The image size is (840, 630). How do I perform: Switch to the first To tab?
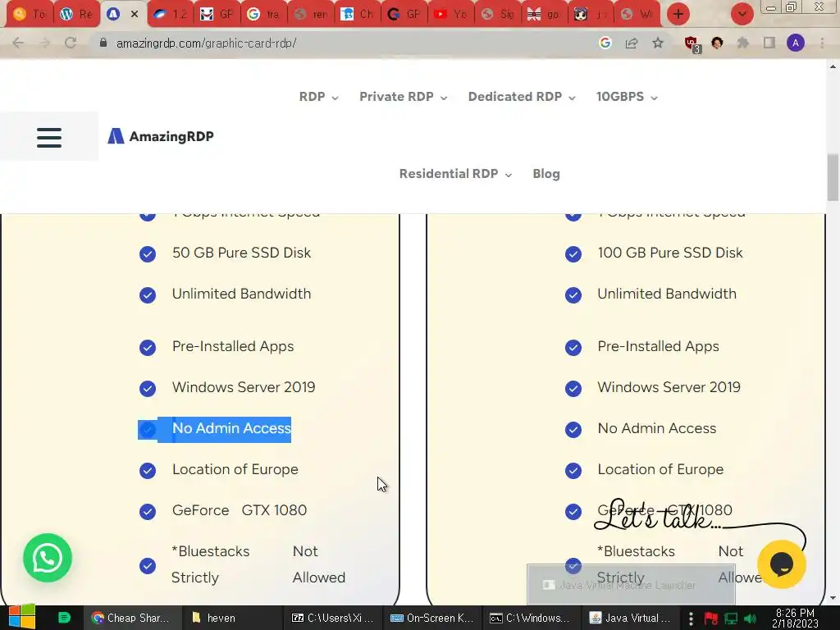tap(30, 15)
